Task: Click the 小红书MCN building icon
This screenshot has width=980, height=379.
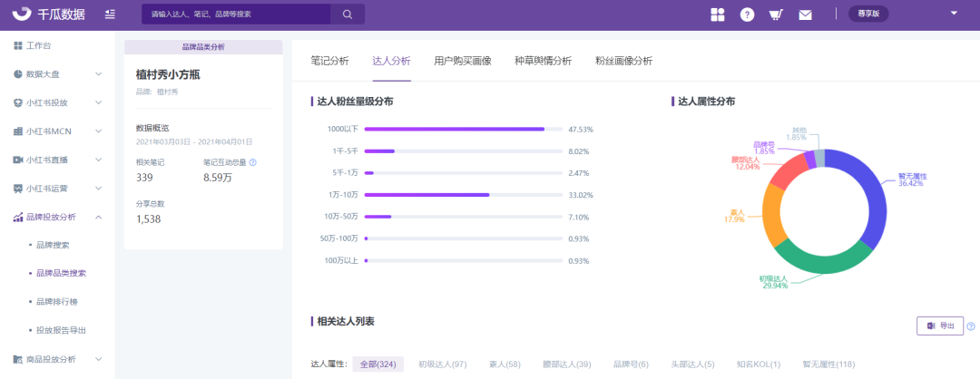Action: click(x=17, y=131)
